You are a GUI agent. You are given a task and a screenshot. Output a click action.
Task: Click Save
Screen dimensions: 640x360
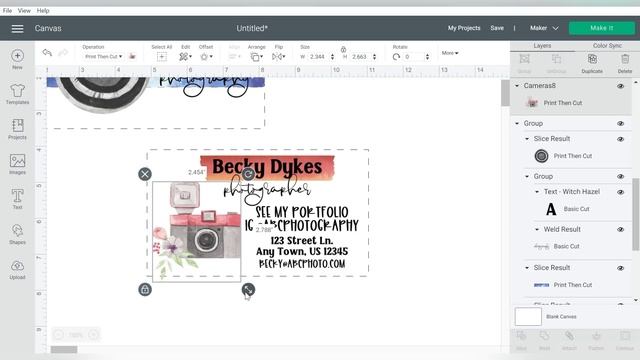[x=497, y=28]
